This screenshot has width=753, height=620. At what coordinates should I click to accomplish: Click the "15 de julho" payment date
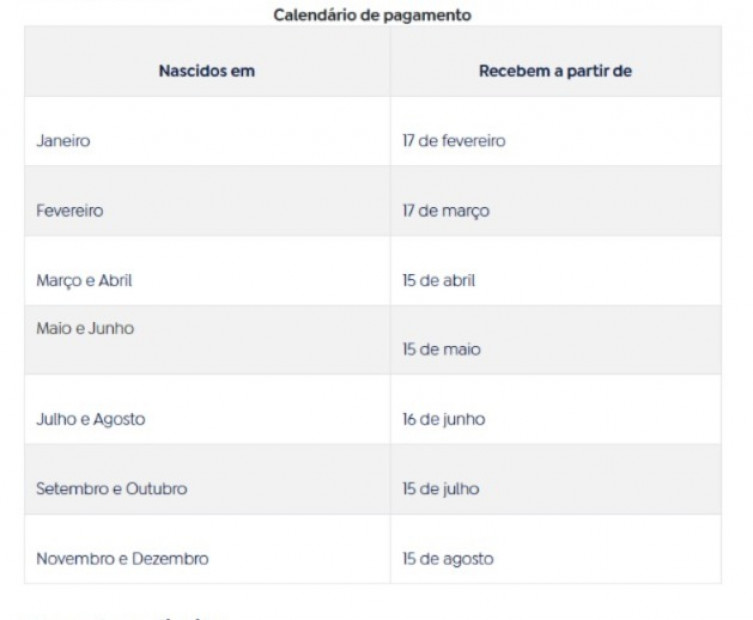coord(440,489)
